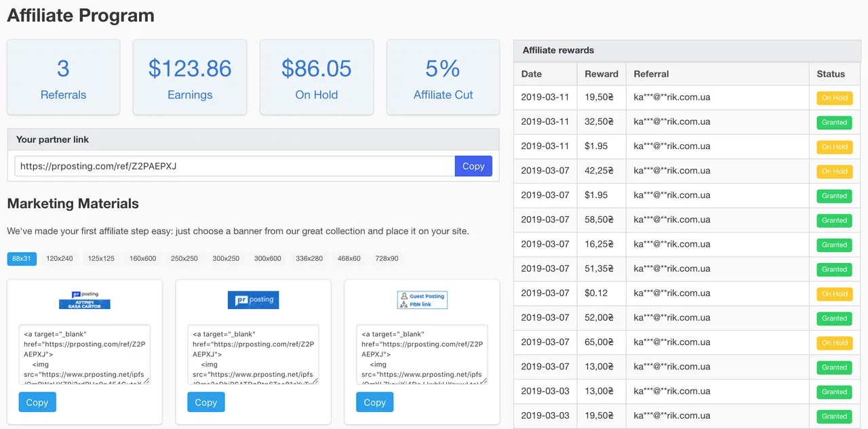The image size is (868, 429).
Task: Click the date in the 32,50₴ row
Action: [545, 122]
